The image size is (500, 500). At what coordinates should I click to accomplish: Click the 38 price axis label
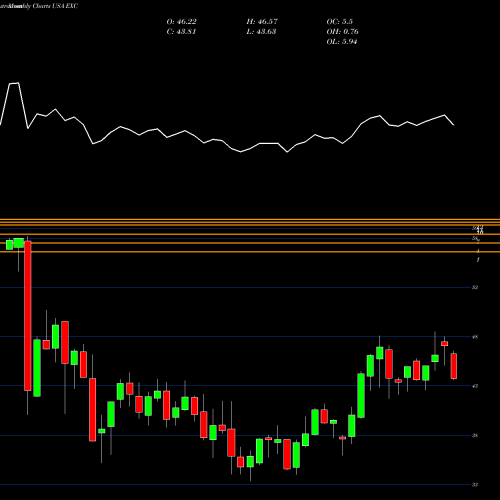click(x=475, y=435)
